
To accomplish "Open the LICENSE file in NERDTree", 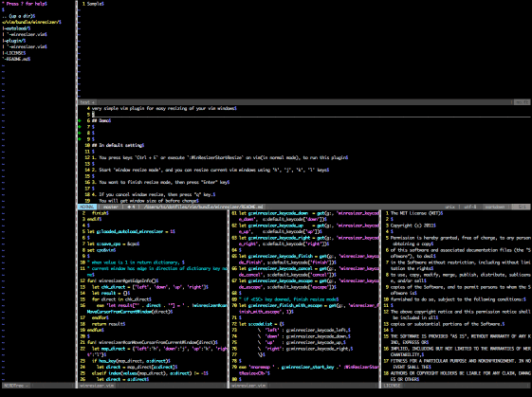I will tap(15, 53).
